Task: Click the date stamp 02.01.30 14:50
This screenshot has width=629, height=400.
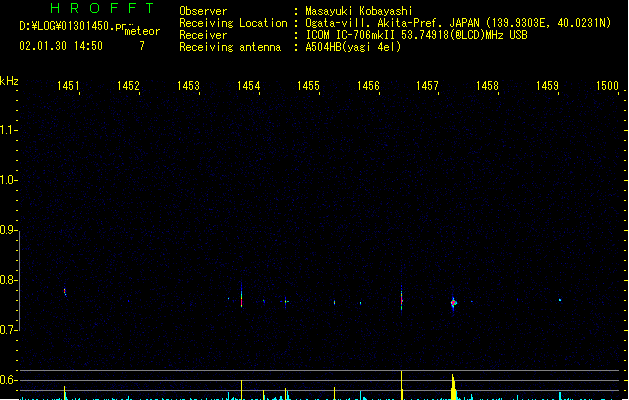Action: point(61,46)
